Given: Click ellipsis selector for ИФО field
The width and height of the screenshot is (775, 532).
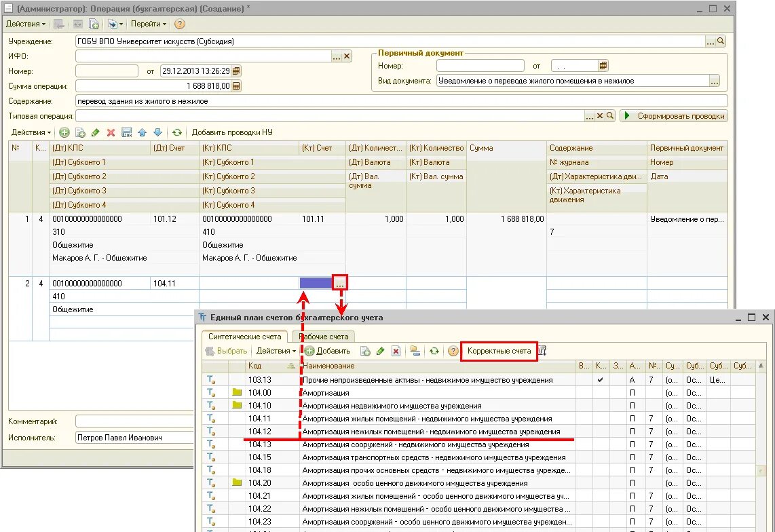Looking at the screenshot, I should (337, 56).
